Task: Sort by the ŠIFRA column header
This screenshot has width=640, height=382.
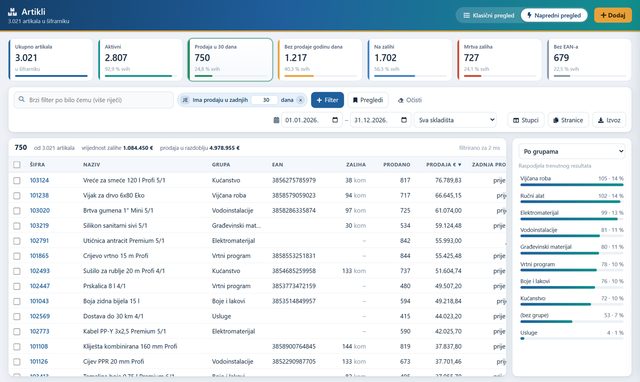Action: [x=38, y=164]
